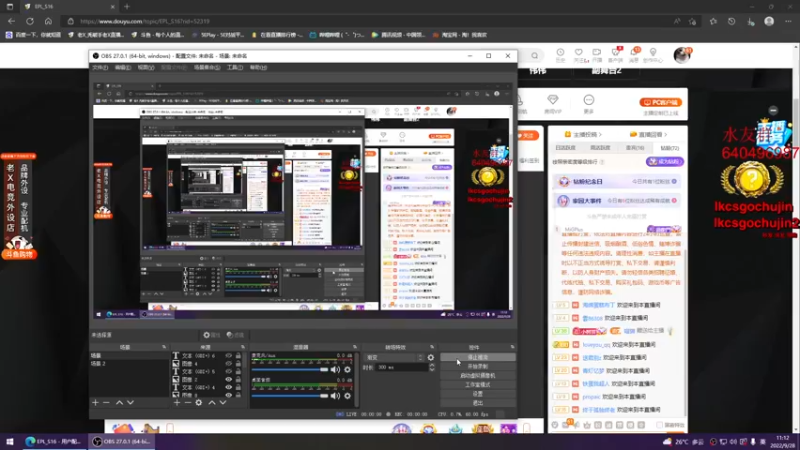Toggle visibility eye for 图像 2
Viewport: 800px width, 450px height.
click(x=229, y=380)
